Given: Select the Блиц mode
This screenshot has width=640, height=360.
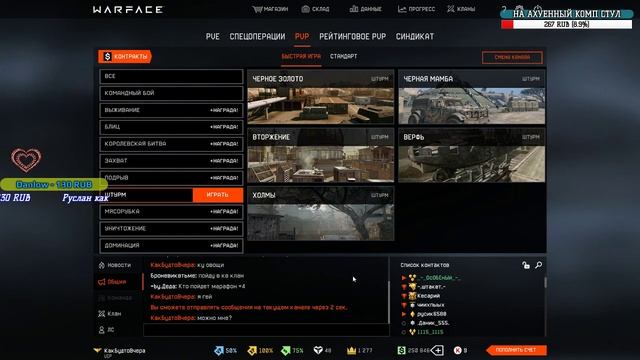Looking at the screenshot, I should pos(171,127).
